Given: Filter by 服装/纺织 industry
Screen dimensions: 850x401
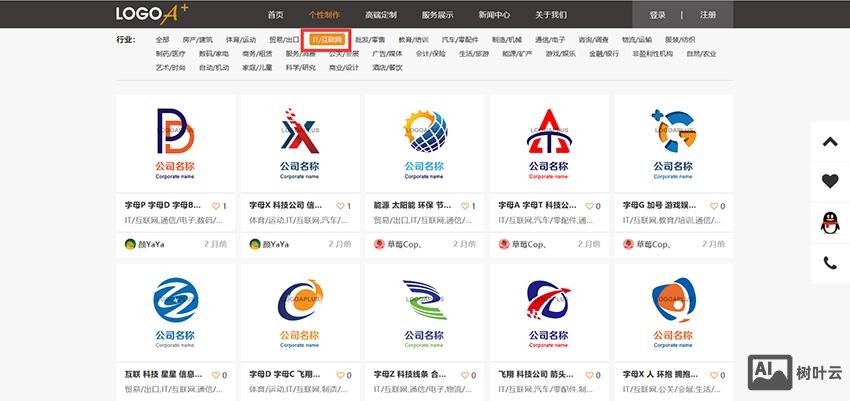Looking at the screenshot, I should [x=680, y=40].
